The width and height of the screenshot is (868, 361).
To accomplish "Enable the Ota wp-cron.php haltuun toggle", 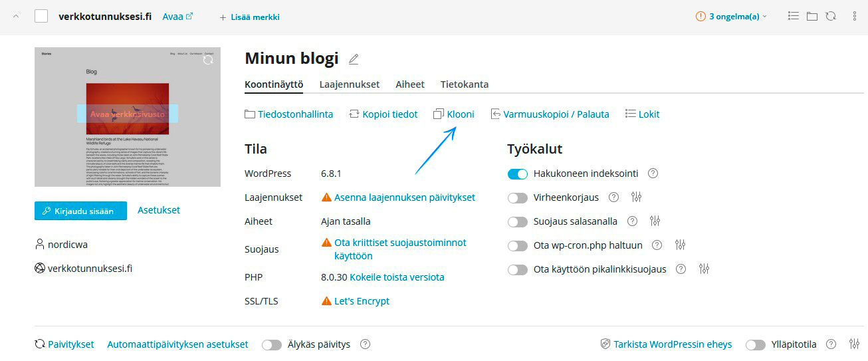I will [x=517, y=245].
